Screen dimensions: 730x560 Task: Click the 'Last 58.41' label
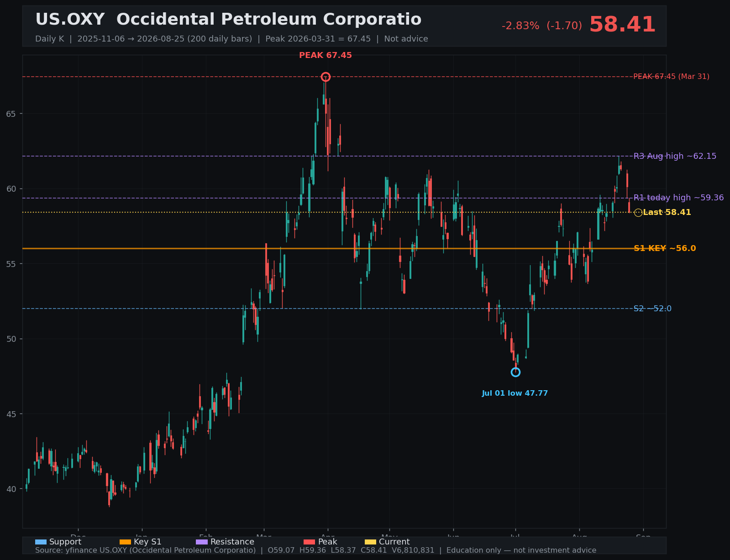click(x=667, y=213)
